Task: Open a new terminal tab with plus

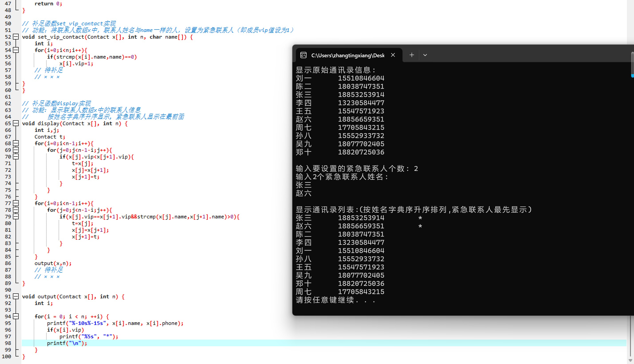Action: [412, 55]
